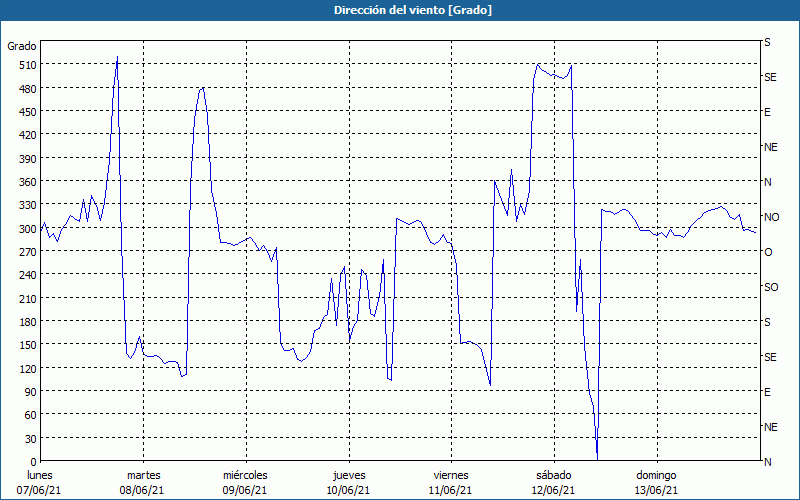Select the 60 degree axis label
This screenshot has width=800, height=500.
(31, 415)
